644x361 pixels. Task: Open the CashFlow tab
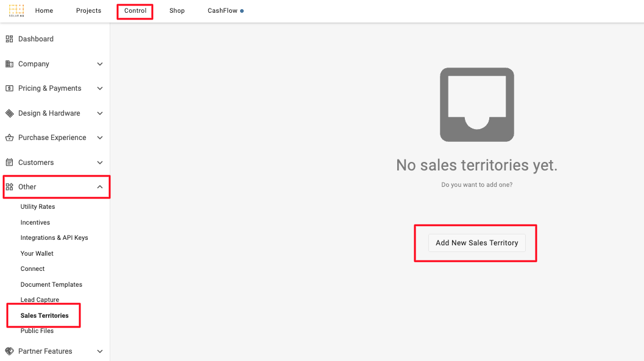tap(222, 11)
